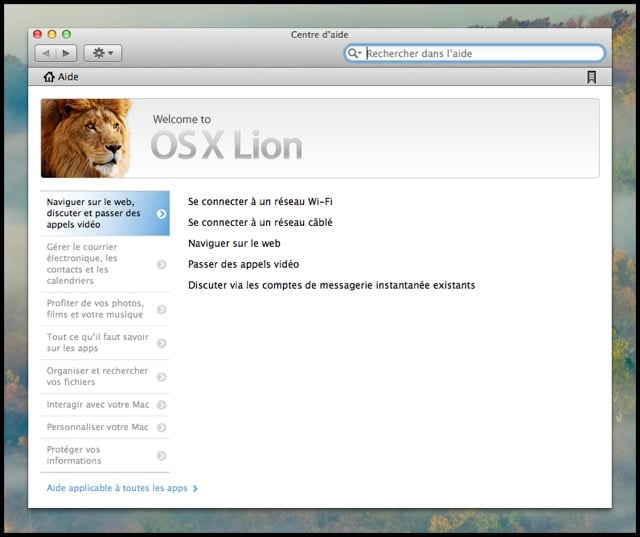Select 'Tout ce qu'il faut savoir' category
The width and height of the screenshot is (640, 537).
click(105, 343)
